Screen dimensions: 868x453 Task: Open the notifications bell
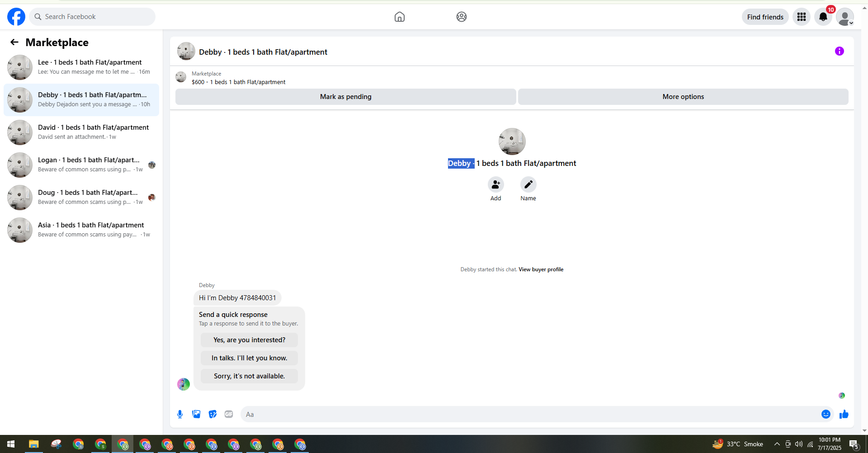click(x=823, y=17)
